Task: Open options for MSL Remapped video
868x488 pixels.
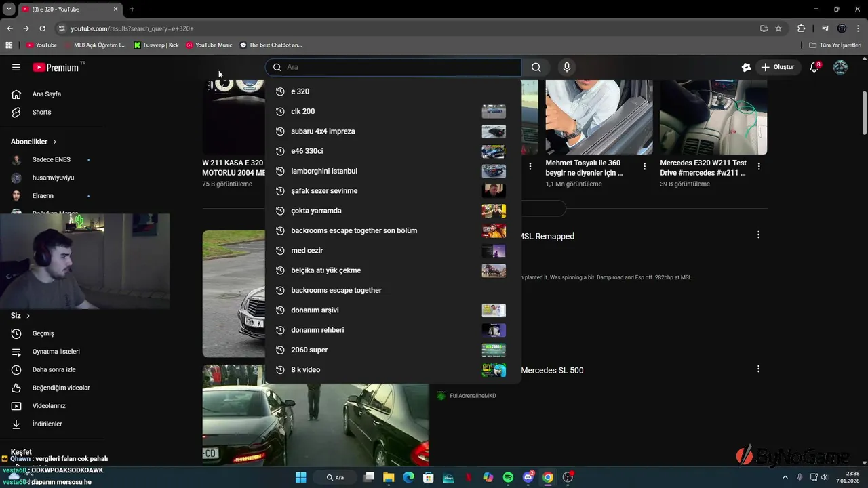Action: (x=758, y=235)
